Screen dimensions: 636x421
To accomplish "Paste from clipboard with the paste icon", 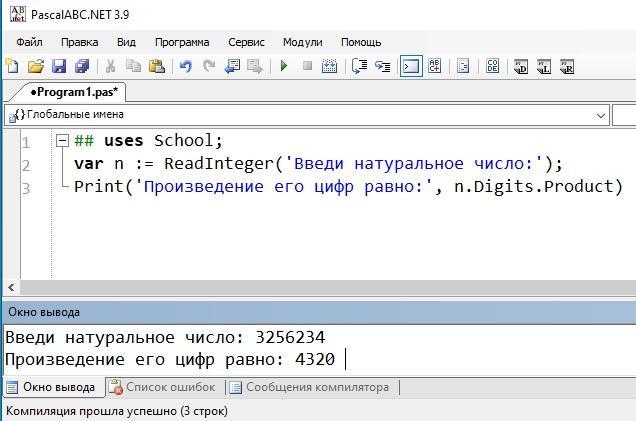I will (x=157, y=66).
